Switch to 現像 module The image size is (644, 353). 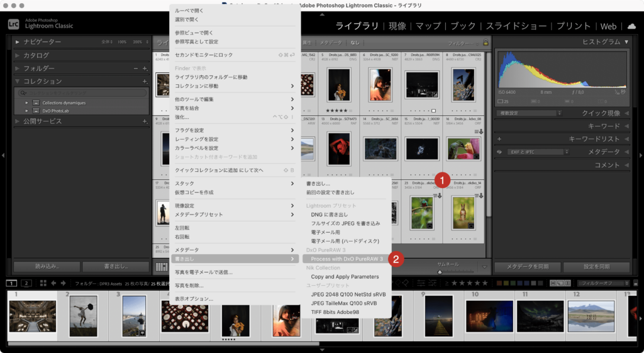tap(397, 26)
